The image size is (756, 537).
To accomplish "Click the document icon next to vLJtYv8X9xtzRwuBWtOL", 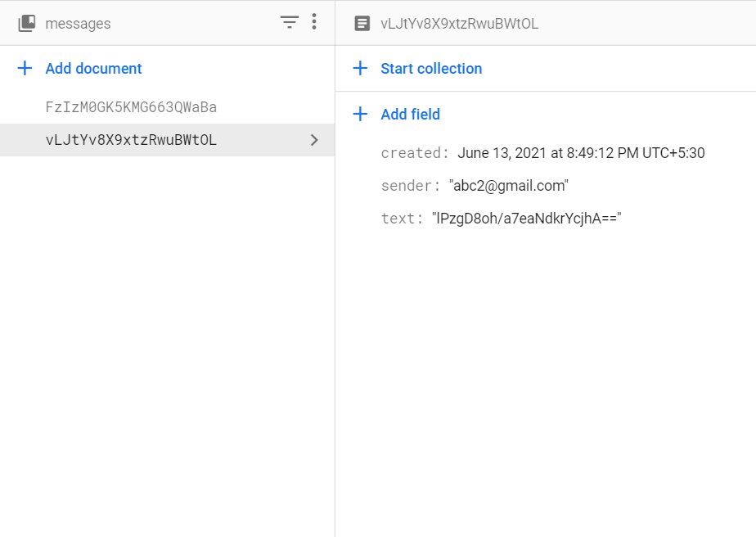I will coord(362,23).
